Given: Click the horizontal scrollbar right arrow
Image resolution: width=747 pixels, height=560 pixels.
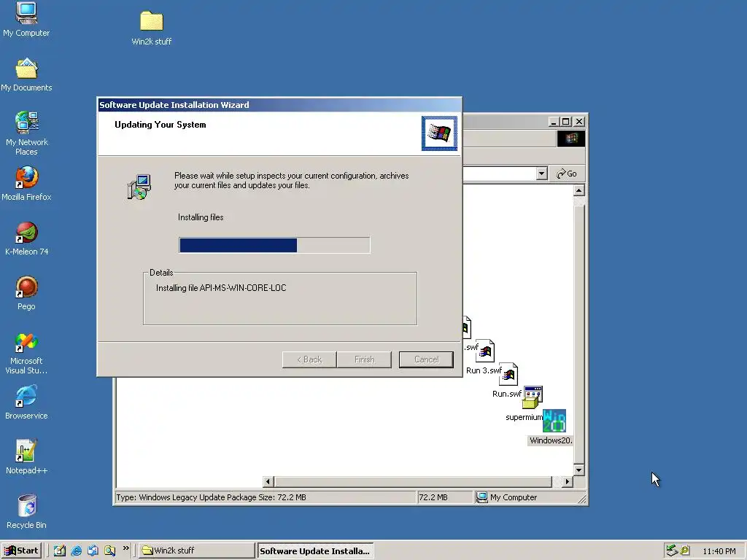Looking at the screenshot, I should click(567, 481).
